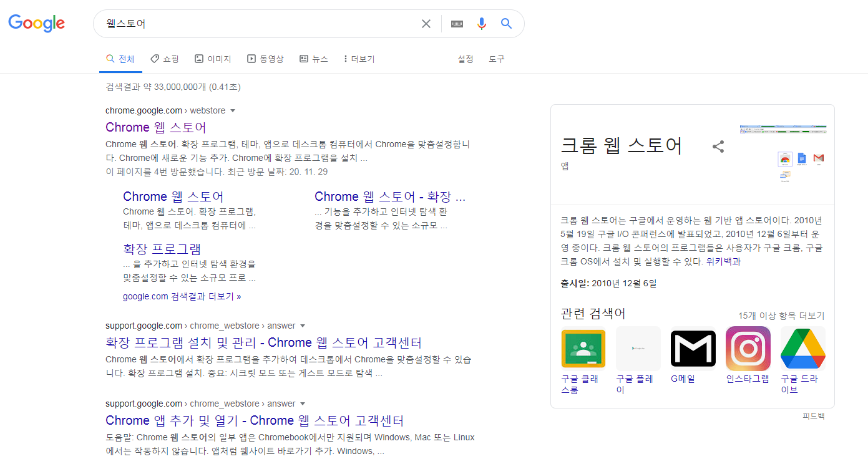
Task: Click the 크롬 웹 스토어 panel title
Action: click(x=622, y=145)
